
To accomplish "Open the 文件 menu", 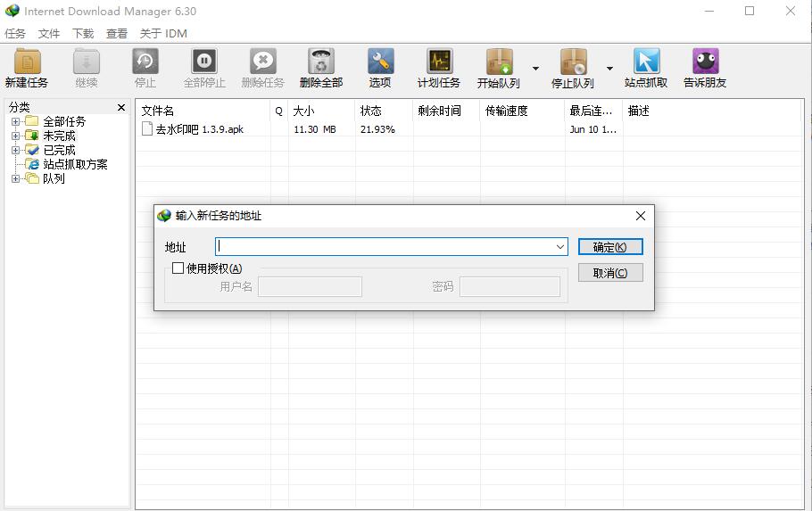I will point(49,34).
